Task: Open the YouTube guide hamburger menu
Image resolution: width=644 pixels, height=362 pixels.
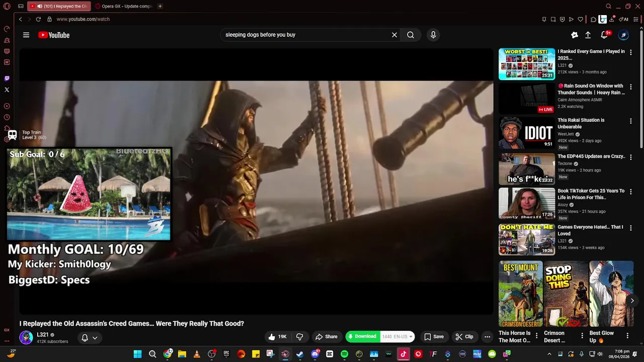Action: pos(26,35)
